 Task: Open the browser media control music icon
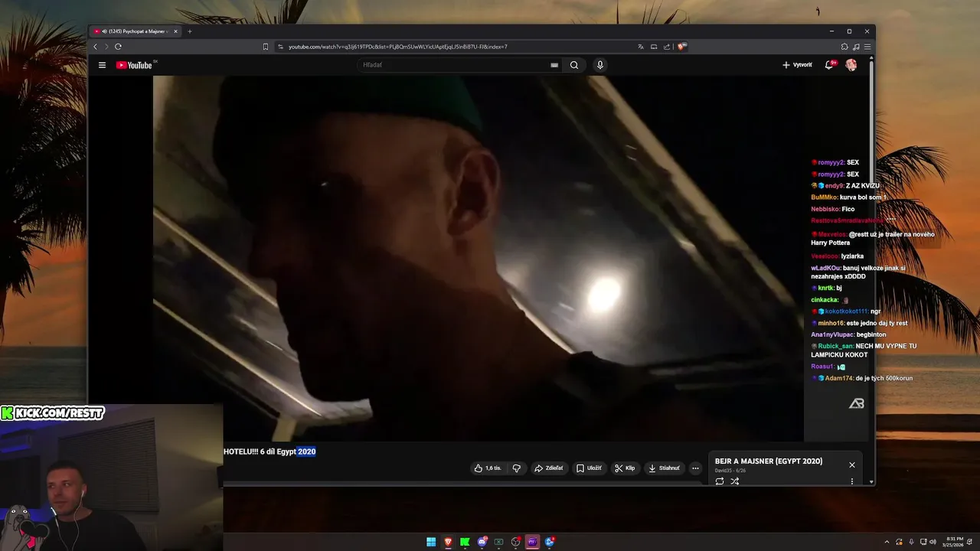coord(856,47)
